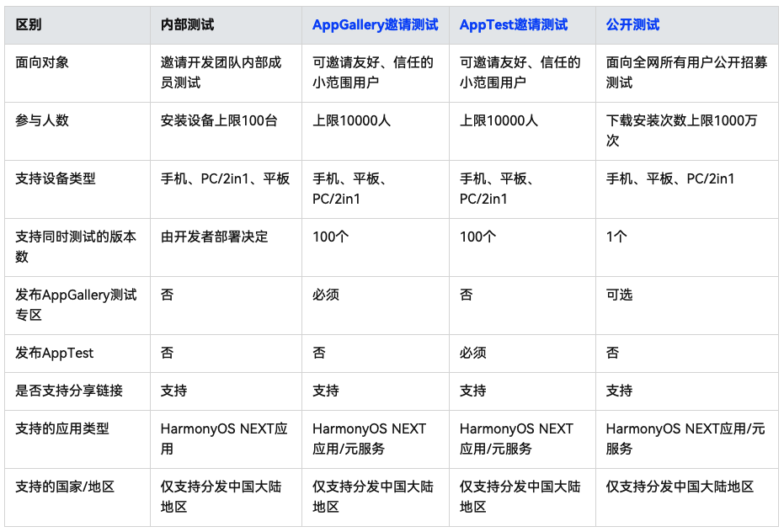Viewport: 784px width, 532px height.
Task: Click 手机、PC/2in1、平板 in 内部测试 column
Action: (225, 178)
